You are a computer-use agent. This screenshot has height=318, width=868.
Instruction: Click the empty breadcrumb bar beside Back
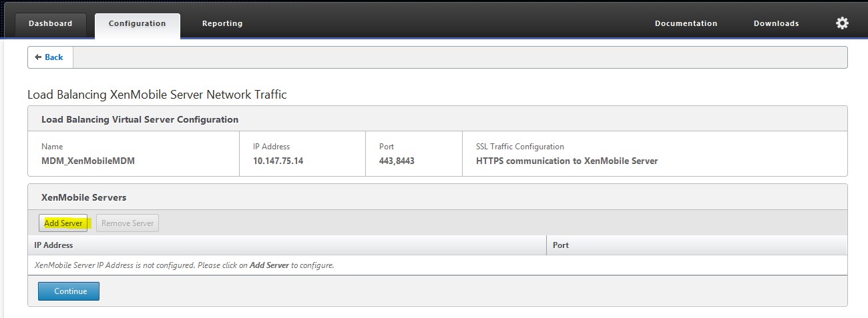point(459,57)
